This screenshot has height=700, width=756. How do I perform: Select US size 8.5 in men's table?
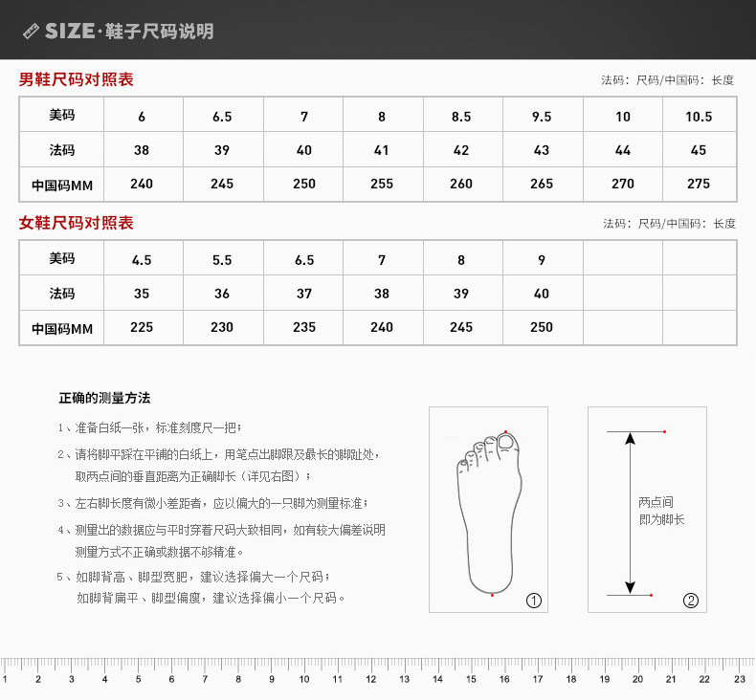[x=461, y=117]
